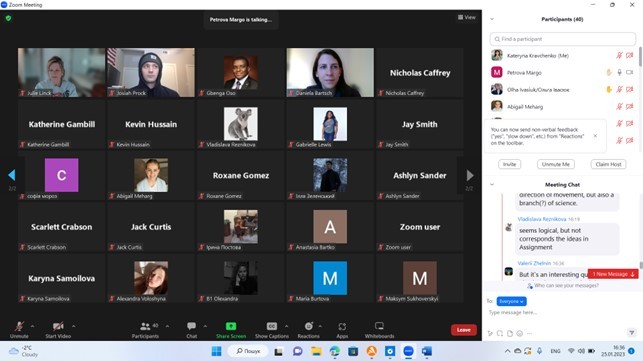Image resolution: width=643 pixels, height=361 pixels.
Task: Click Who can see your messages link
Action: [x=566, y=286]
